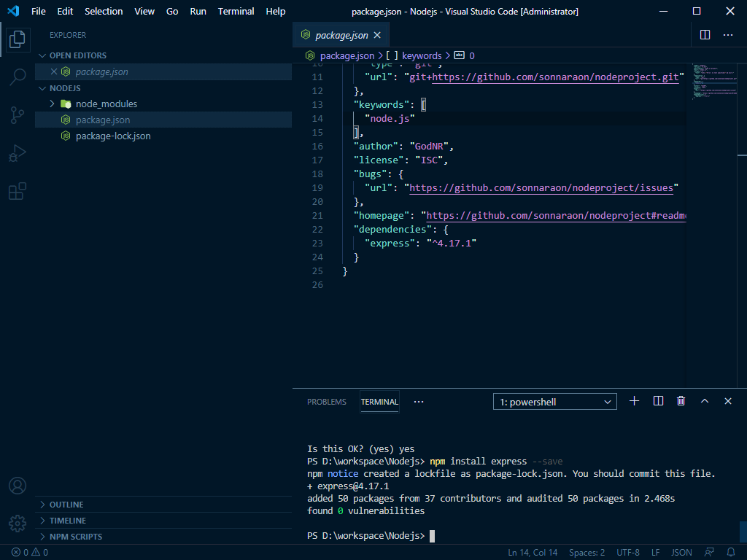Change language mode via JSON status item
This screenshot has height=560, width=747.
(681, 553)
